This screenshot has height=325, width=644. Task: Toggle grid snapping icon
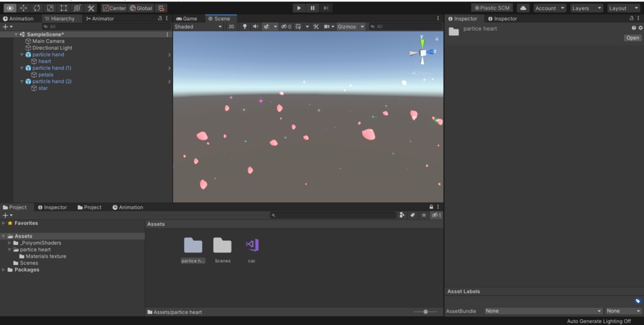[162, 8]
